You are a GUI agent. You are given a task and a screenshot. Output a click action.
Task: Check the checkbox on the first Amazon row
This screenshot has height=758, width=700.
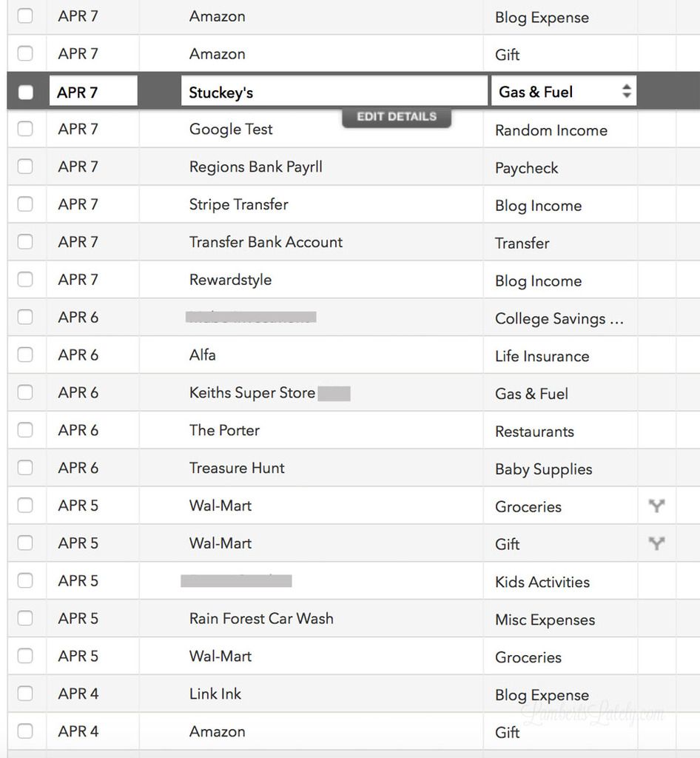tap(27, 16)
